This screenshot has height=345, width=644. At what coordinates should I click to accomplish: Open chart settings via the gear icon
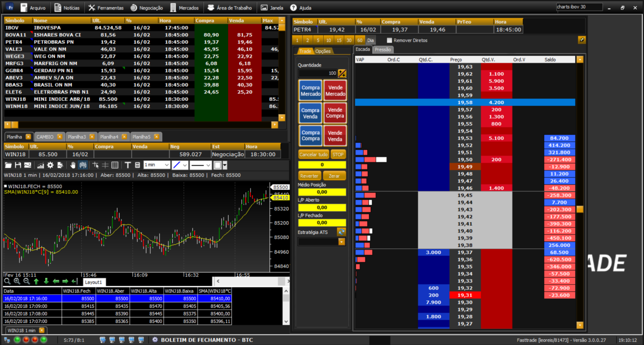50,165
